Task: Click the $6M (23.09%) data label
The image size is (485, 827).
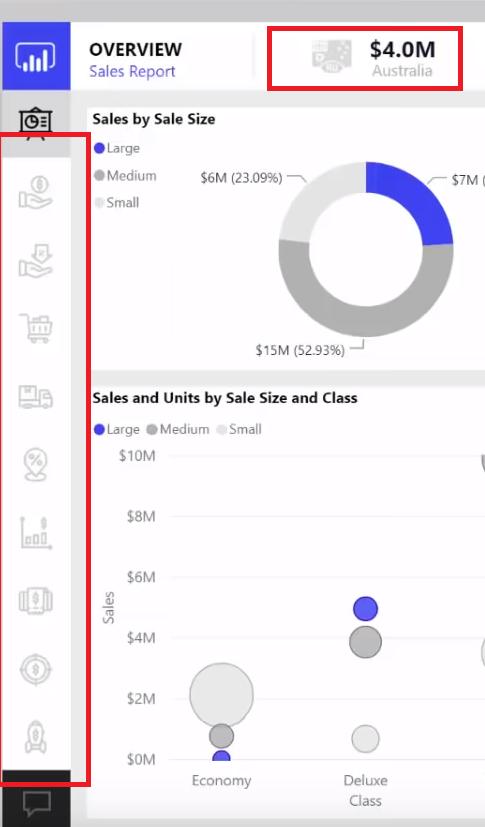Action: pyautogui.click(x=241, y=178)
